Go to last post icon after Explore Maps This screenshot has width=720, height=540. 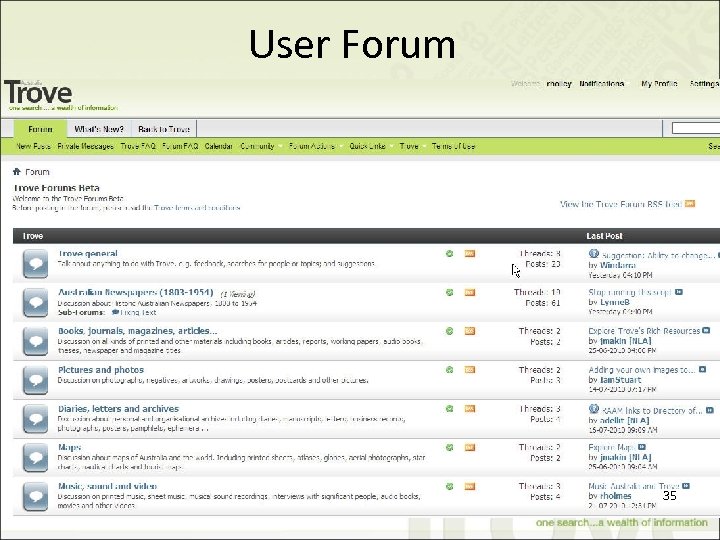(642, 447)
